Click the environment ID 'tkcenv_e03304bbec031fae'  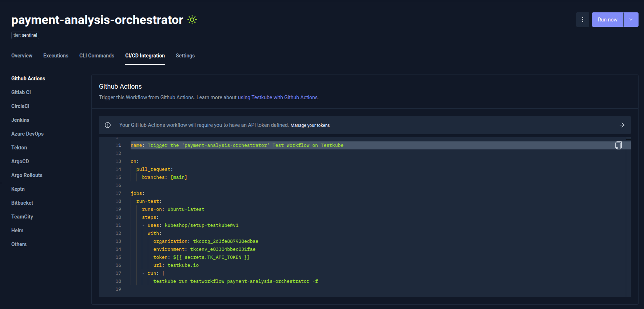(223, 249)
